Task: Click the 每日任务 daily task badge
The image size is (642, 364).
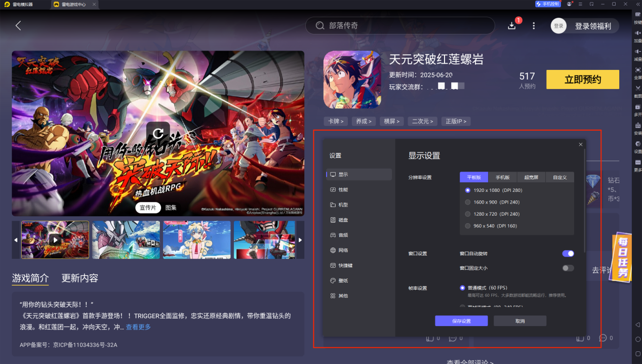Action: 622,258
